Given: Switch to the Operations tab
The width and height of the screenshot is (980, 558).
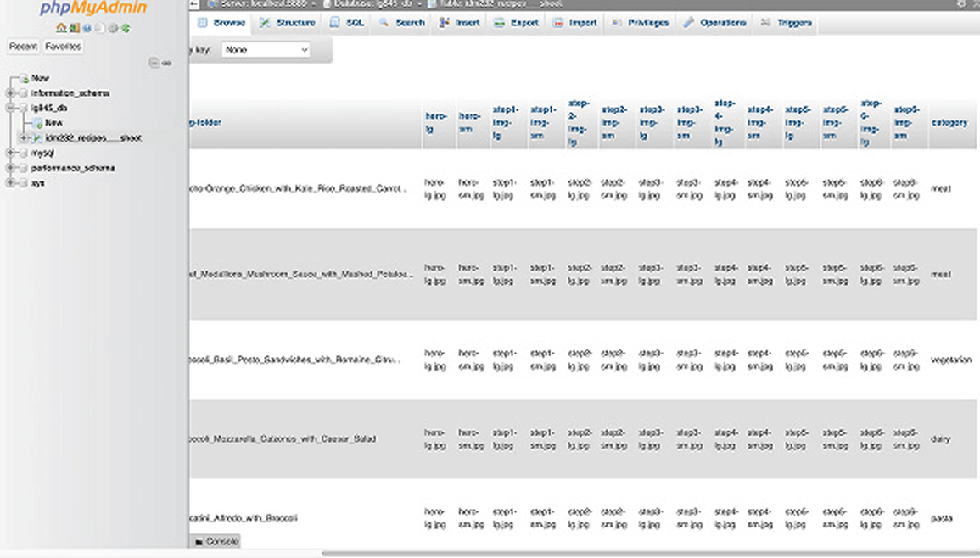Looking at the screenshot, I should point(714,23).
